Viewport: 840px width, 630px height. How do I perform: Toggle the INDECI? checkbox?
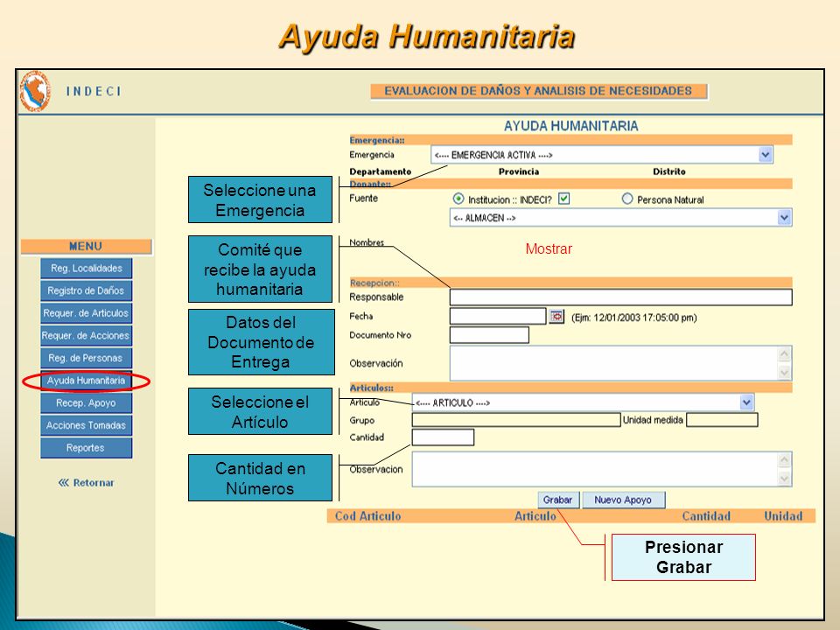click(x=564, y=199)
